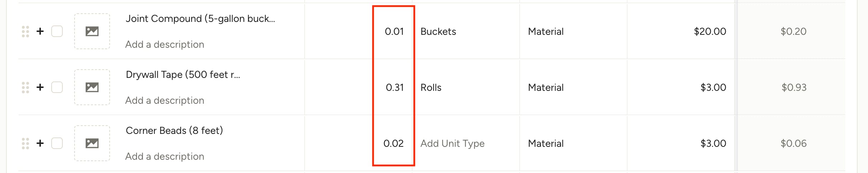Click plus icon beside Drywall Tape item
The image size is (868, 173).
coord(40,88)
